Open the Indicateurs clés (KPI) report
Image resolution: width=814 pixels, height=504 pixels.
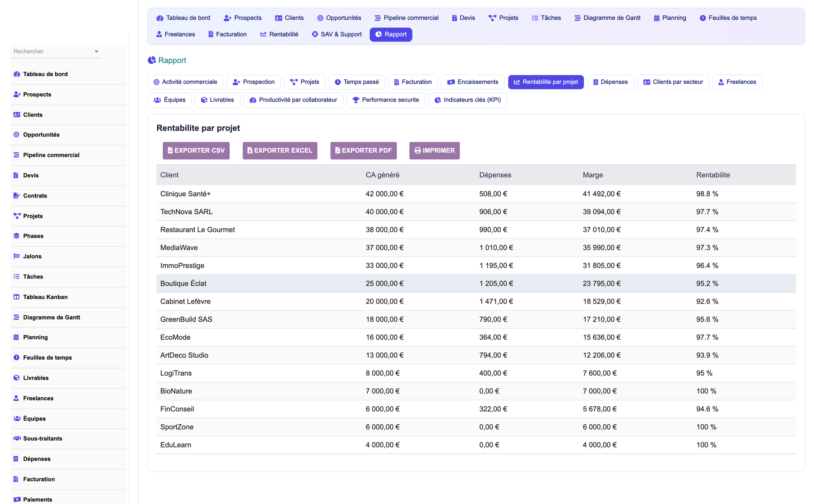(468, 100)
